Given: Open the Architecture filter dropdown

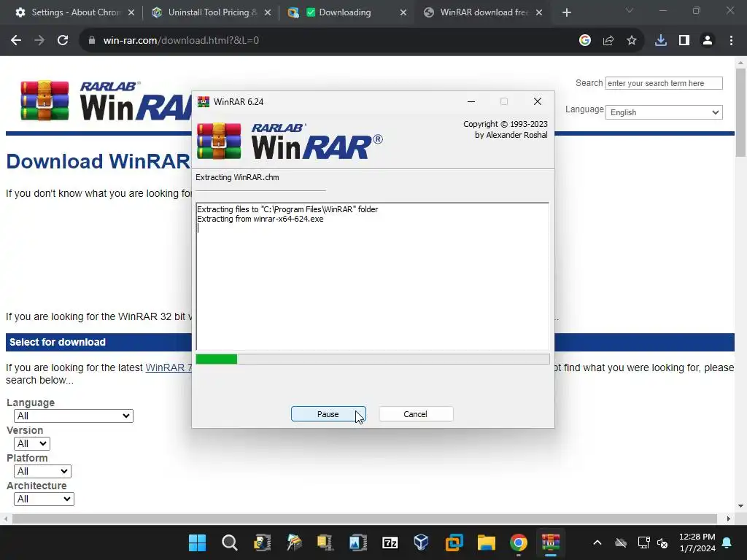Looking at the screenshot, I should [44, 499].
